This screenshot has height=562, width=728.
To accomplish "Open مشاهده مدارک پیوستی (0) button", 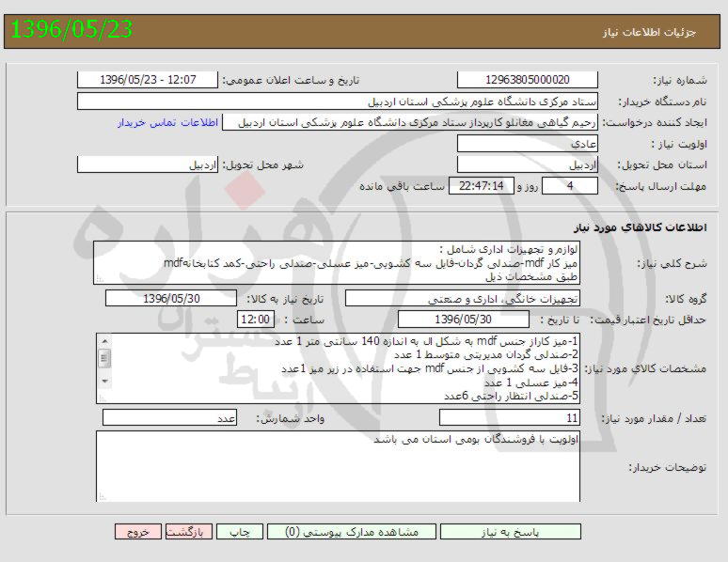I will [352, 532].
